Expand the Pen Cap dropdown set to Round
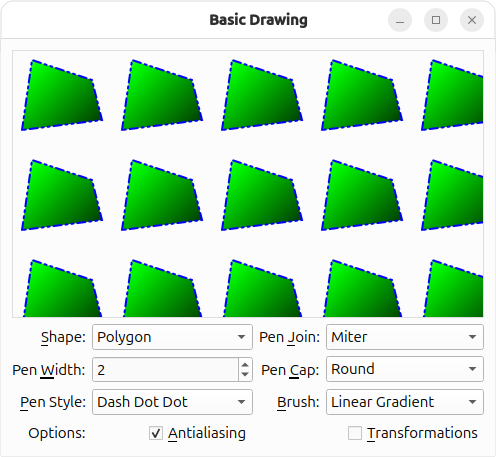This screenshot has width=496, height=457. coord(405,369)
